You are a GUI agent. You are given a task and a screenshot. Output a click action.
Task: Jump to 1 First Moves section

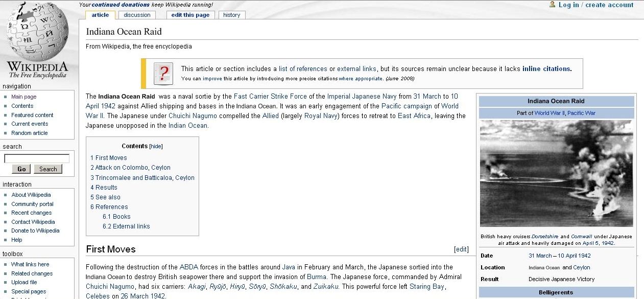109,158
